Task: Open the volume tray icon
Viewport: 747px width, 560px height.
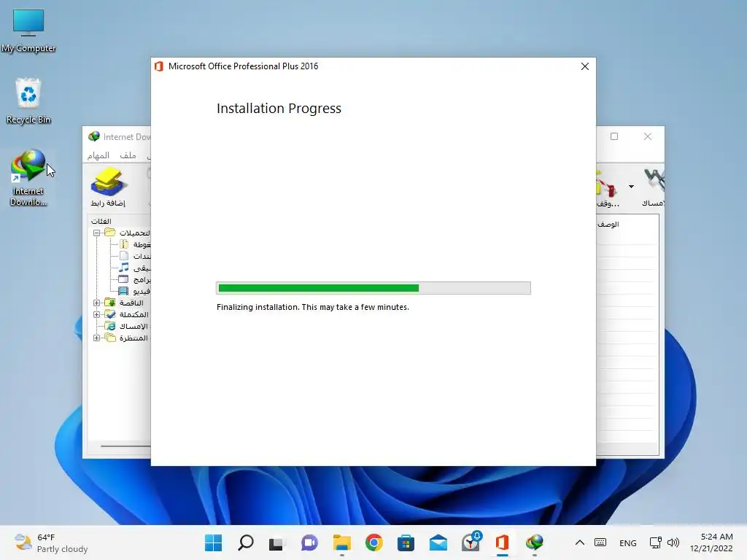Action: [673, 542]
